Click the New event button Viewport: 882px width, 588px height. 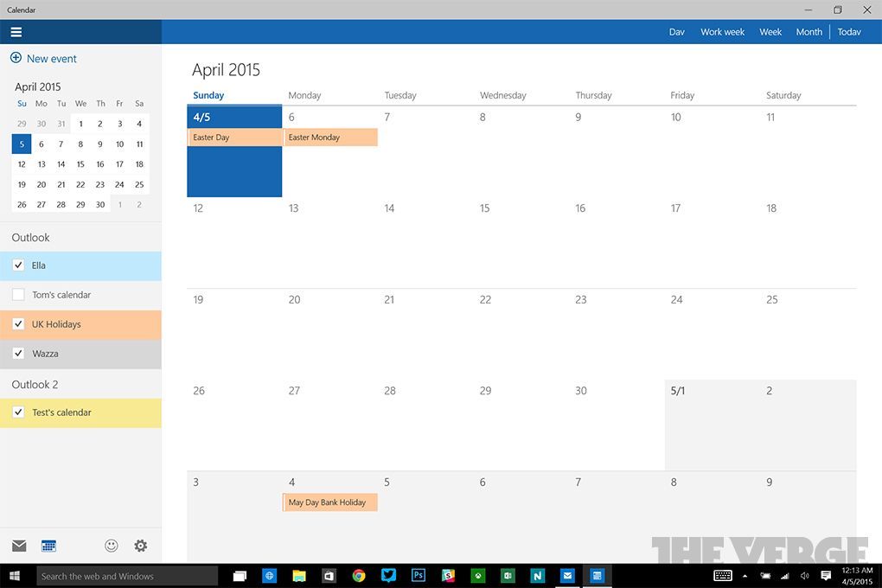point(43,58)
